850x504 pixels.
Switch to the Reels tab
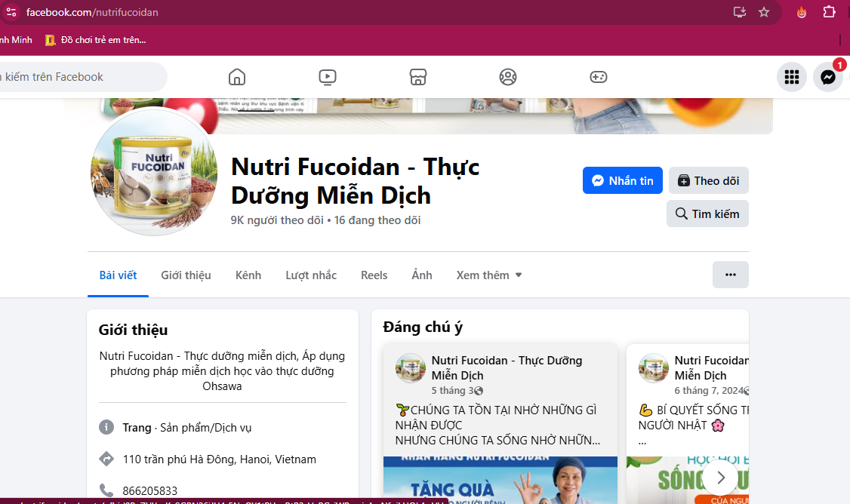(x=374, y=275)
